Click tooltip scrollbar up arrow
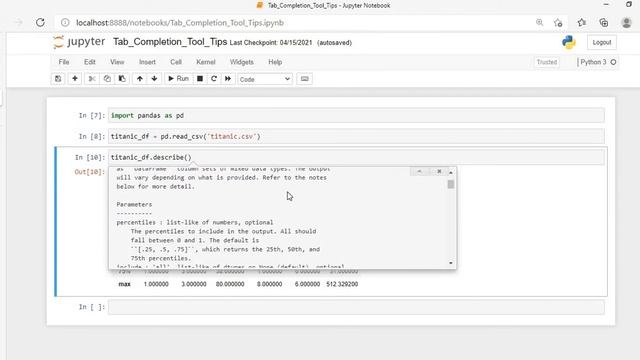 coord(451,172)
